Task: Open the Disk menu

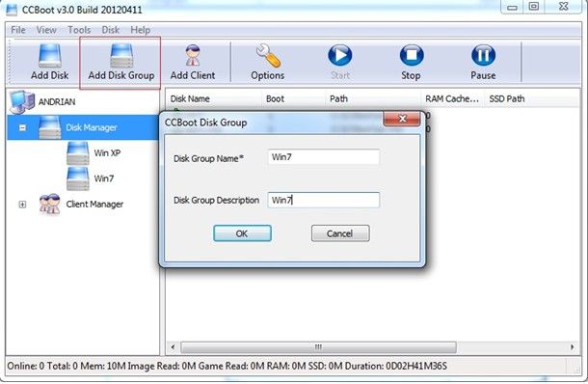Action: click(x=110, y=30)
